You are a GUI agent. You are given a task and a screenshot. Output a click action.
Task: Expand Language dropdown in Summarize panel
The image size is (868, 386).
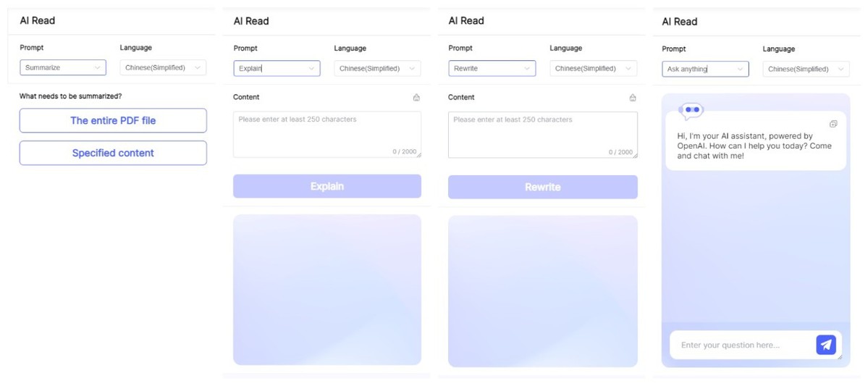pos(163,67)
